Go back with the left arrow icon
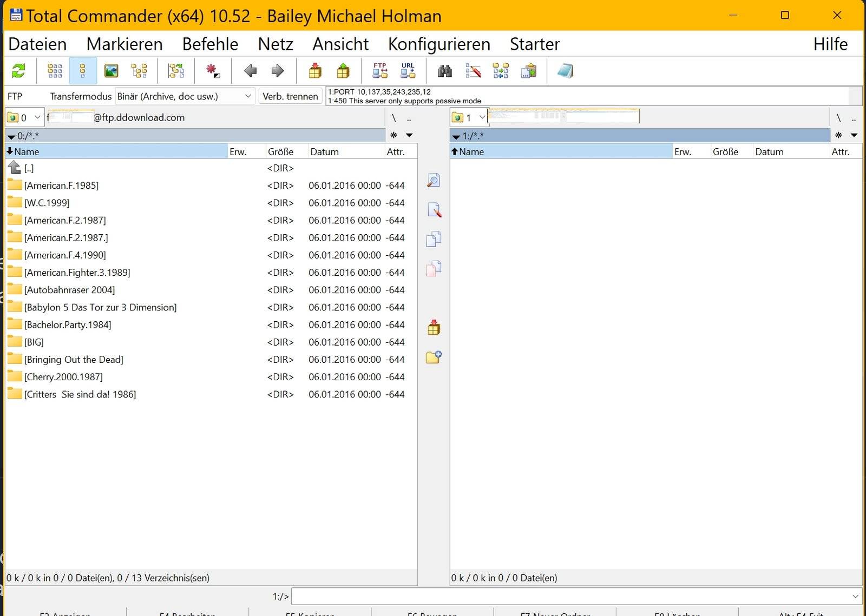This screenshot has height=616, width=866. coord(250,71)
